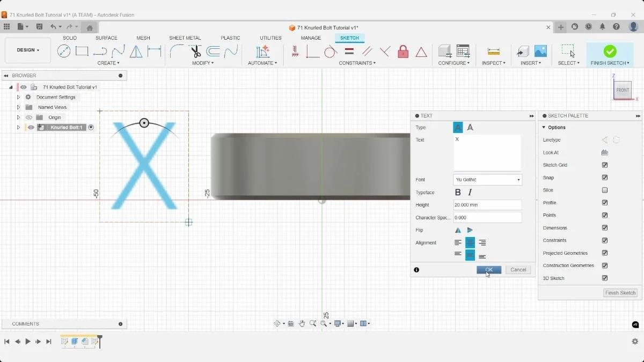The width and height of the screenshot is (644, 362).
Task: Toggle visibility of Origin folder
Action: (x=29, y=117)
